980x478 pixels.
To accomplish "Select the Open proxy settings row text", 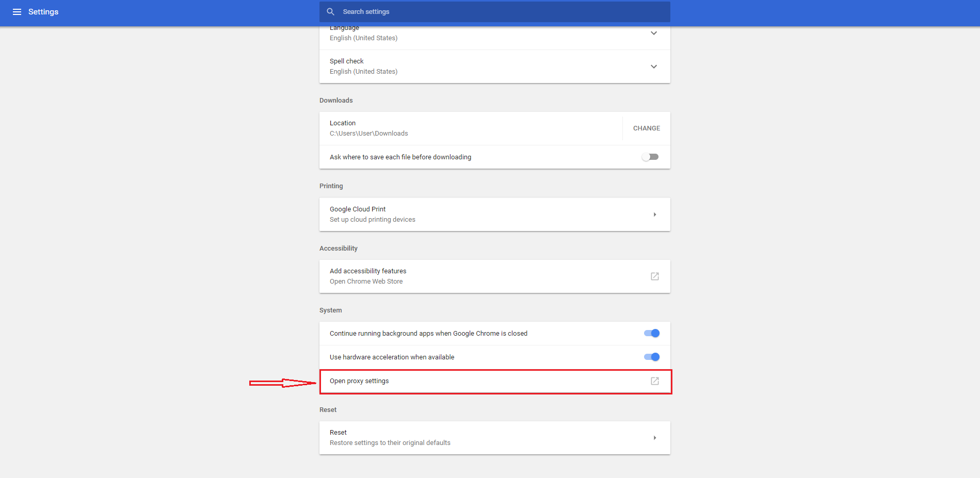I will click(359, 381).
